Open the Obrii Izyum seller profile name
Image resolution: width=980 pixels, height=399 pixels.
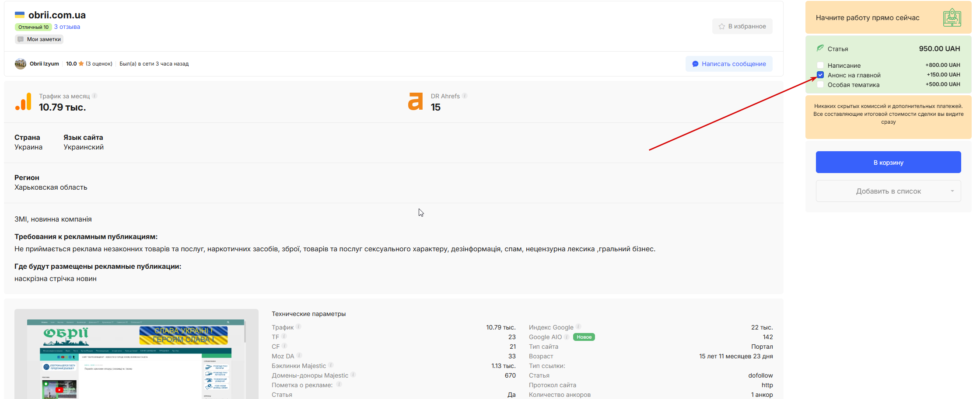coord(44,64)
